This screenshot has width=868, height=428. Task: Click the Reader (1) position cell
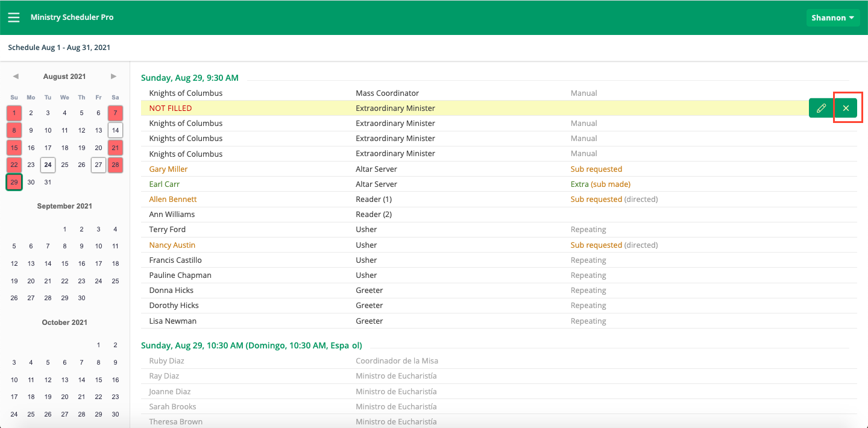(374, 199)
